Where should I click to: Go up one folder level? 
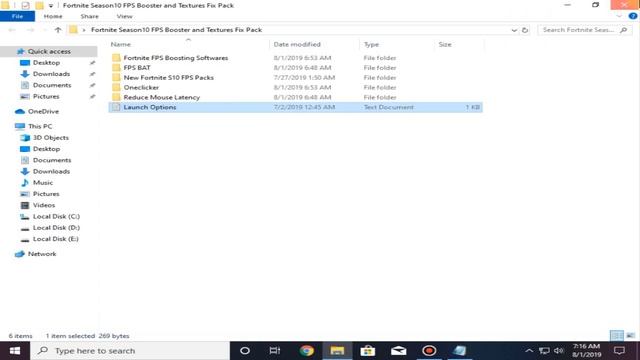pyautogui.click(x=58, y=30)
